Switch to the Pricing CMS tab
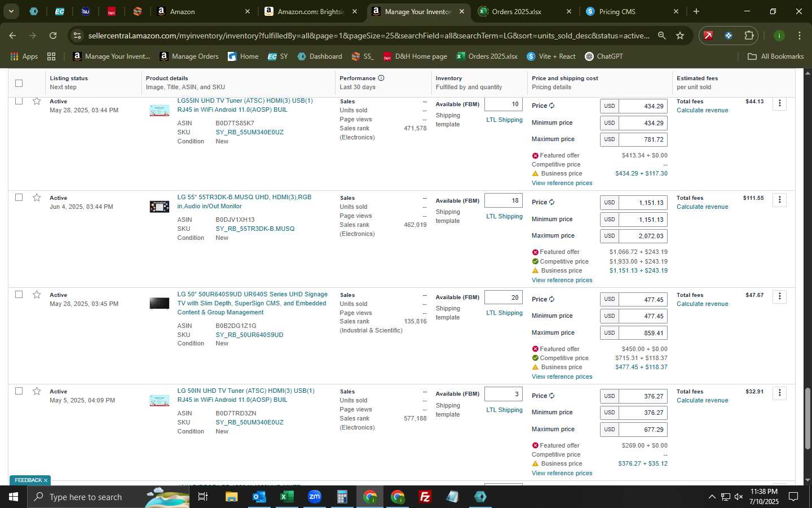 pos(632,11)
